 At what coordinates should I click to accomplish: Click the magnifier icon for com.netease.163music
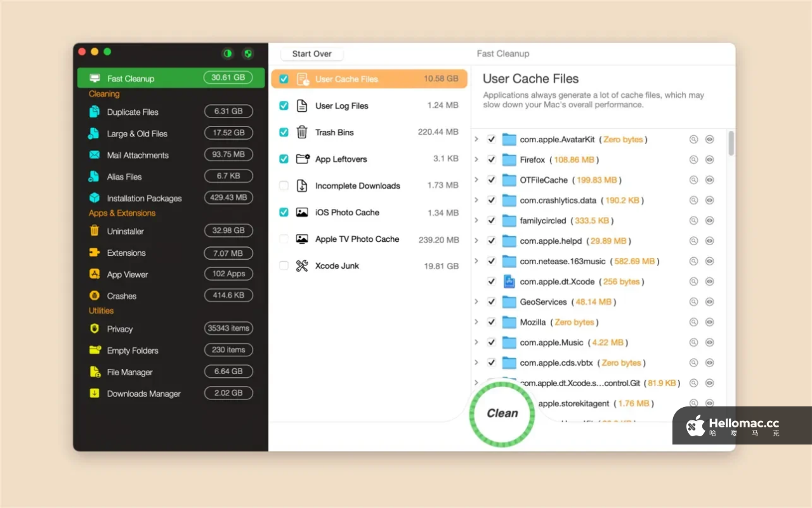click(x=693, y=262)
